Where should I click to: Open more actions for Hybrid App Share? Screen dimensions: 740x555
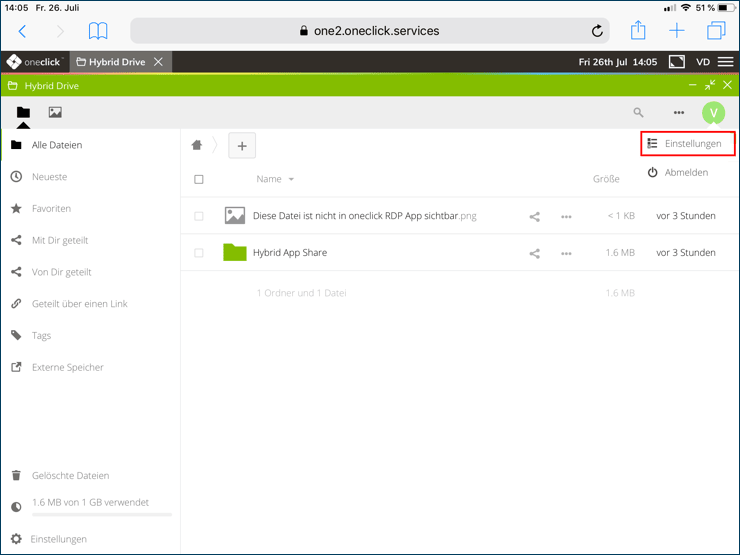[x=566, y=253]
